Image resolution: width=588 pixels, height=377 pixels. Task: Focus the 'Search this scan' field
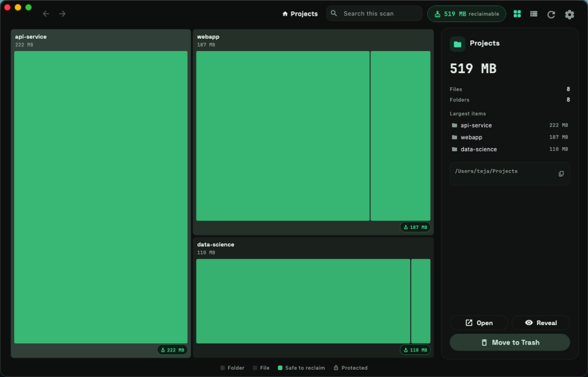(374, 14)
